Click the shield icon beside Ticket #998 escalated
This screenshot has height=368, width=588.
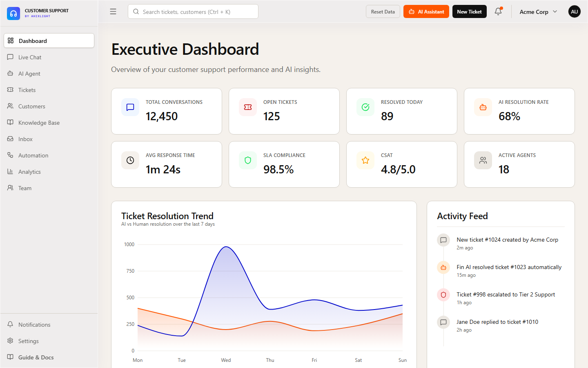click(443, 295)
